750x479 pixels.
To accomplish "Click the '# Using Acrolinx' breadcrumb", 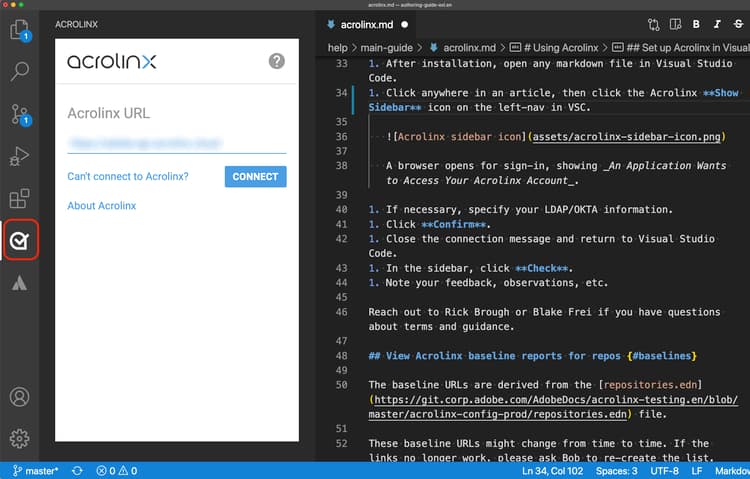I will (x=554, y=48).
